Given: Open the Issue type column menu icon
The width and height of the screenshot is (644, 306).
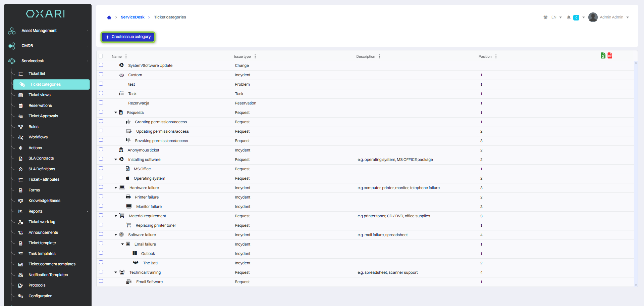Looking at the screenshot, I should [x=255, y=56].
